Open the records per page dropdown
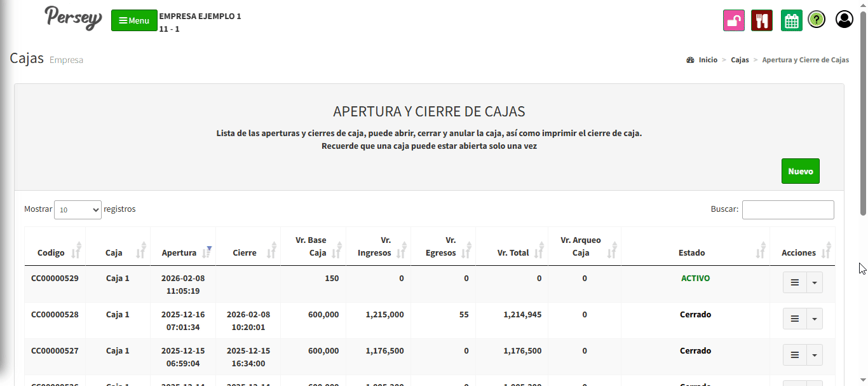The height and width of the screenshot is (386, 868). (x=78, y=210)
